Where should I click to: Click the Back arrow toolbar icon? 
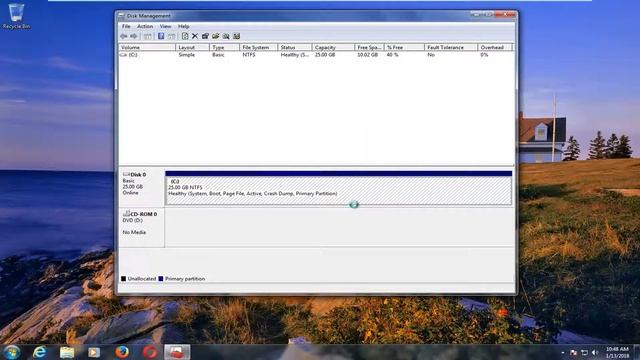pos(123,36)
